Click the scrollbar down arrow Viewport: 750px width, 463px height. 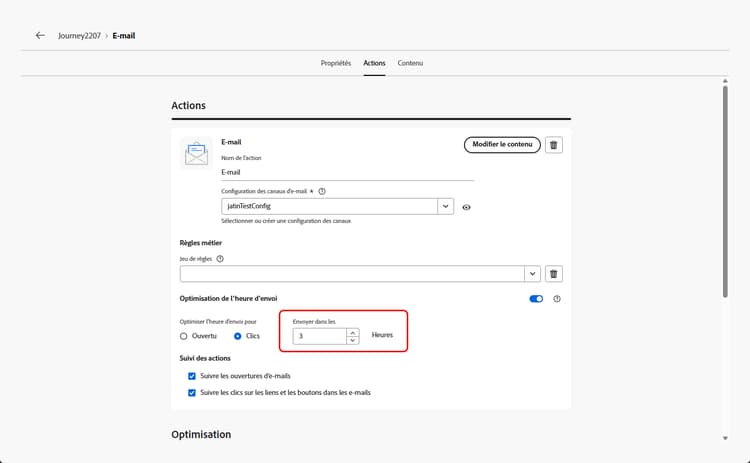click(x=725, y=438)
